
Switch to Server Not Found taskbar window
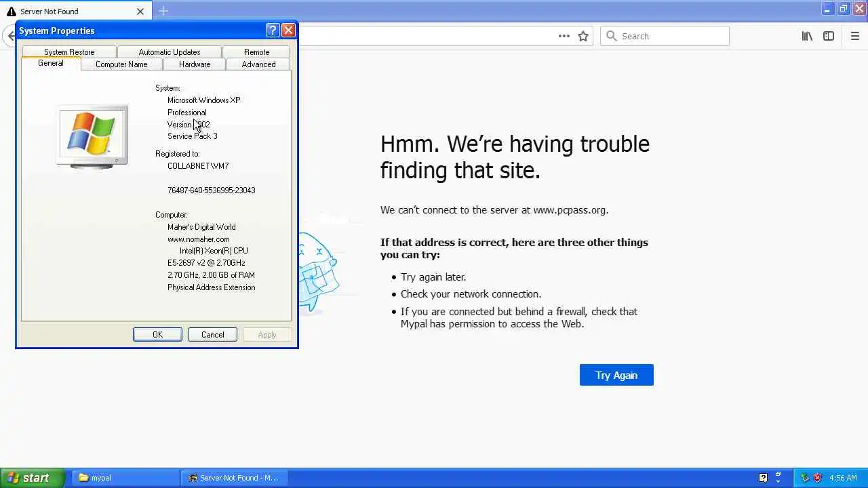[235, 478]
